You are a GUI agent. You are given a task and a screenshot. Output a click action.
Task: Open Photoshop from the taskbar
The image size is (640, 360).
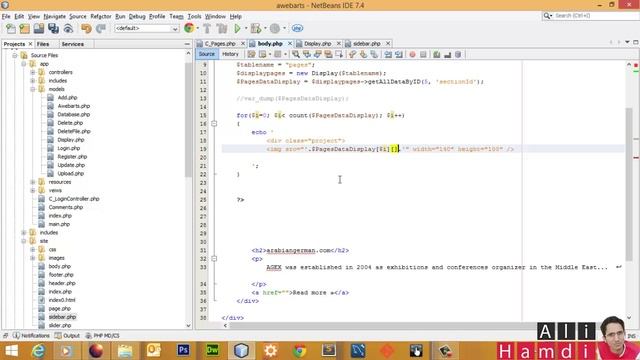click(183, 351)
